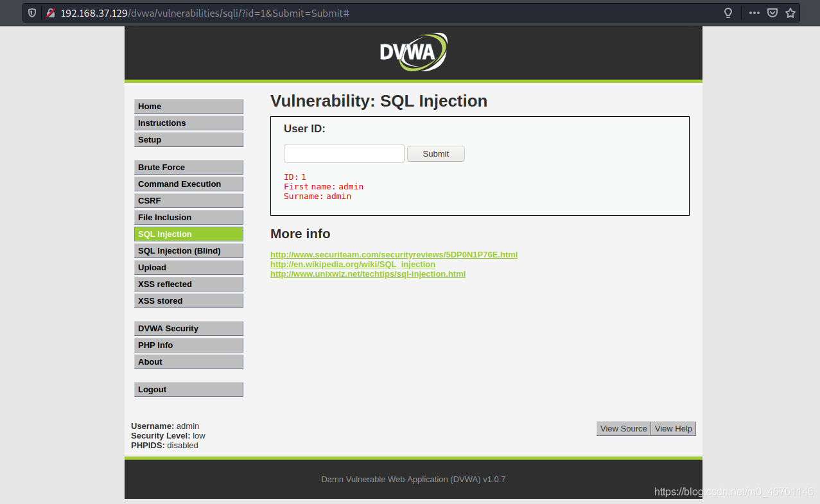
Task: Click the Pocket save icon
Action: pos(773,13)
